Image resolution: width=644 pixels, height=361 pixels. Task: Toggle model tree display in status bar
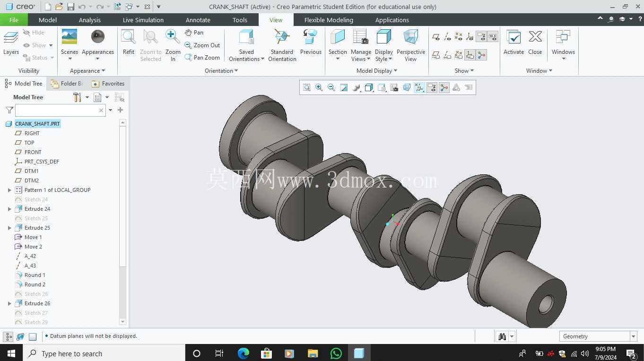click(8, 337)
